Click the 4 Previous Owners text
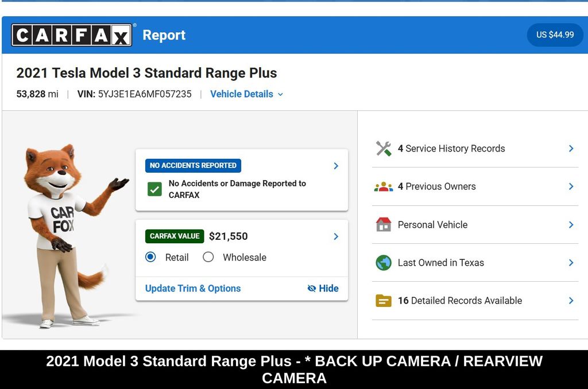 (436, 186)
